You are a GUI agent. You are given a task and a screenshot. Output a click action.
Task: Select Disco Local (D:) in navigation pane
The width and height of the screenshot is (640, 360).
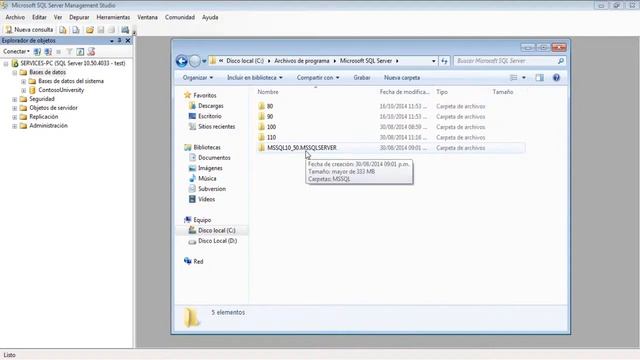pyautogui.click(x=218, y=241)
